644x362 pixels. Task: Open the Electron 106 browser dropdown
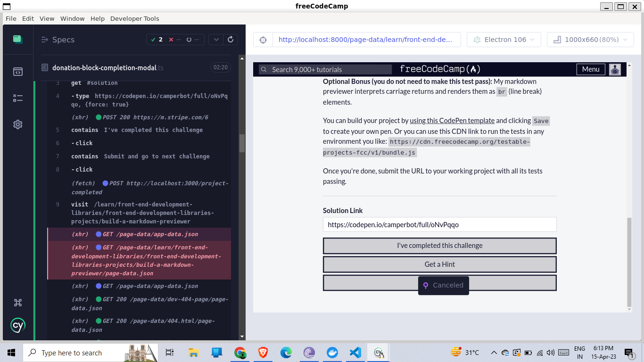click(x=504, y=40)
